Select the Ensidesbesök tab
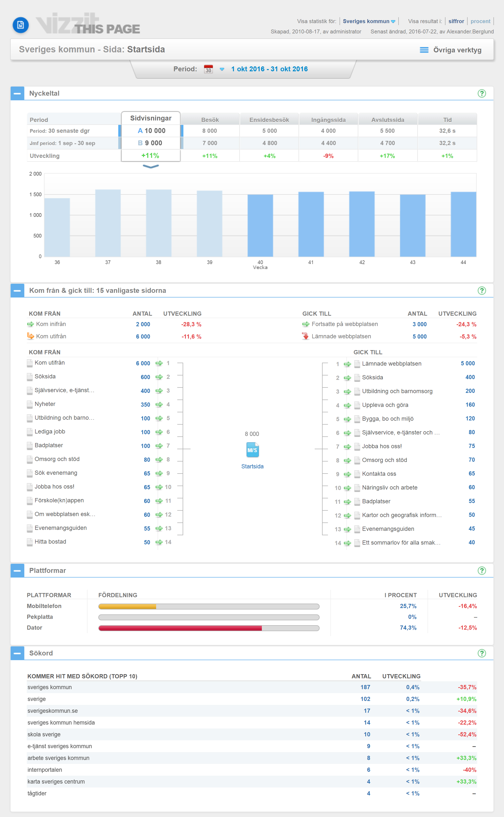504x817 pixels. point(269,120)
